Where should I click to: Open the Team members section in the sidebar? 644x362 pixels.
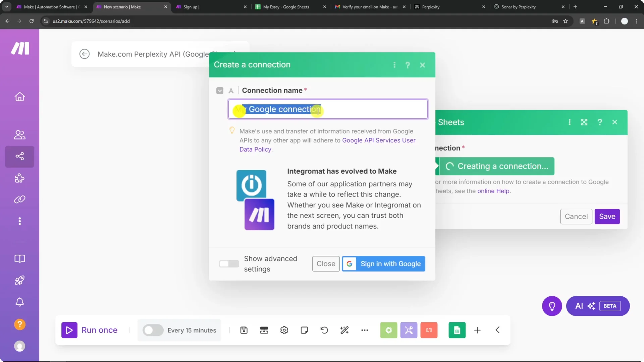pyautogui.click(x=19, y=135)
